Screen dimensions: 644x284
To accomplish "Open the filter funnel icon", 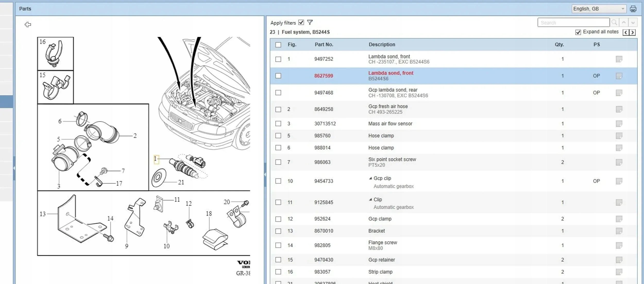I will pos(310,22).
